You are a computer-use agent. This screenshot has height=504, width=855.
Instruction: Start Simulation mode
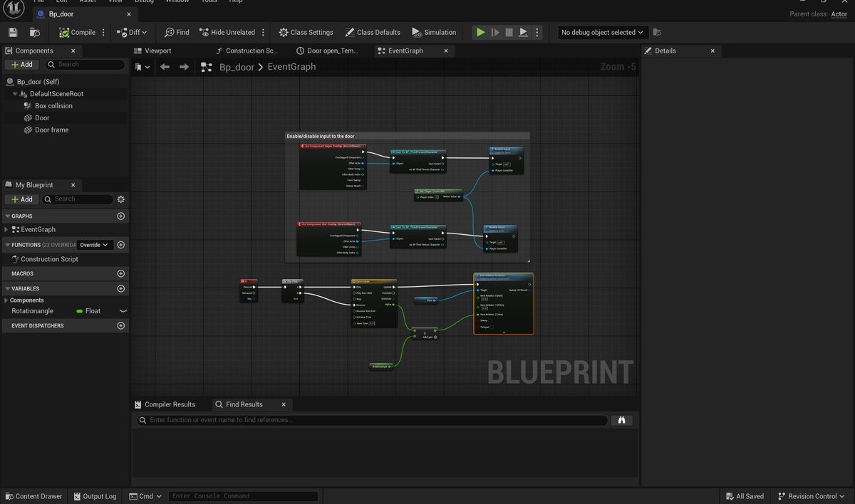click(434, 31)
